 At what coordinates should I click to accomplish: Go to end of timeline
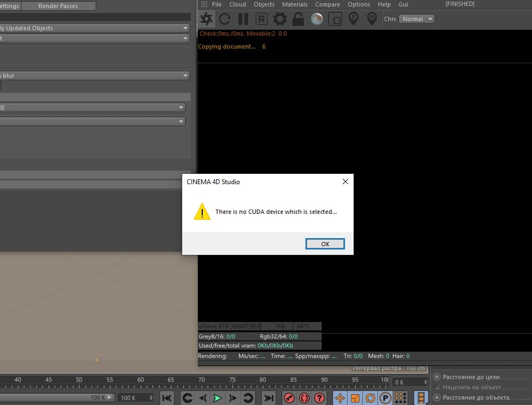(x=268, y=397)
